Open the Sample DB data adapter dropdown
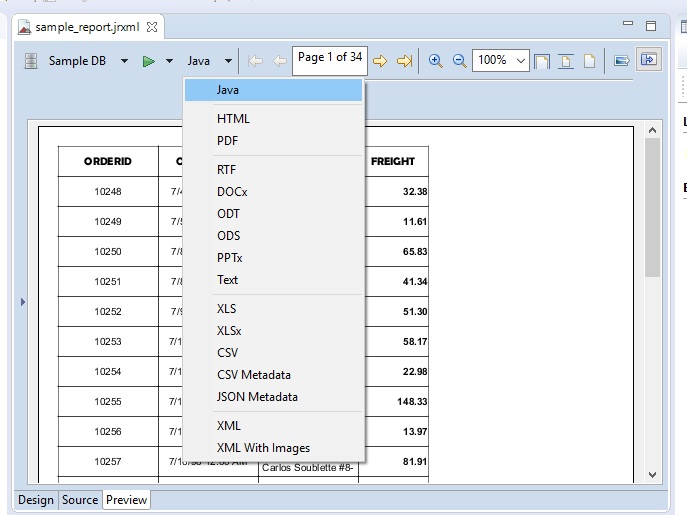687x515 pixels. click(x=124, y=61)
